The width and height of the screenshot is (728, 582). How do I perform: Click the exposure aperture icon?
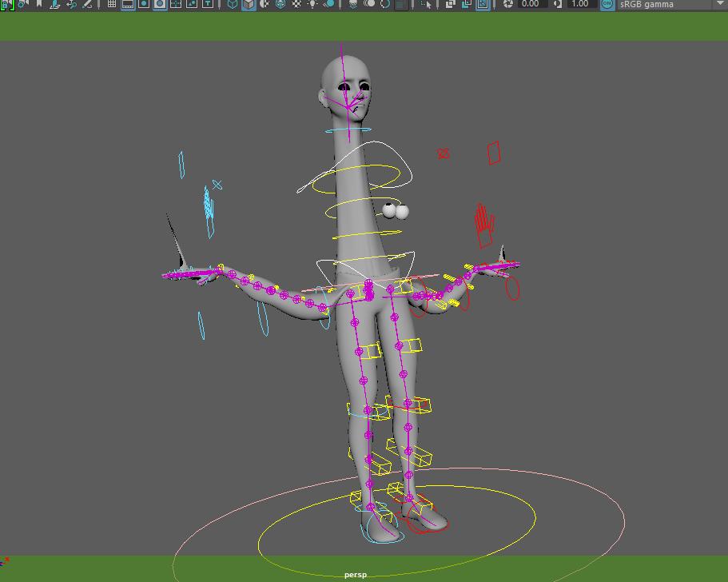tap(508, 4)
